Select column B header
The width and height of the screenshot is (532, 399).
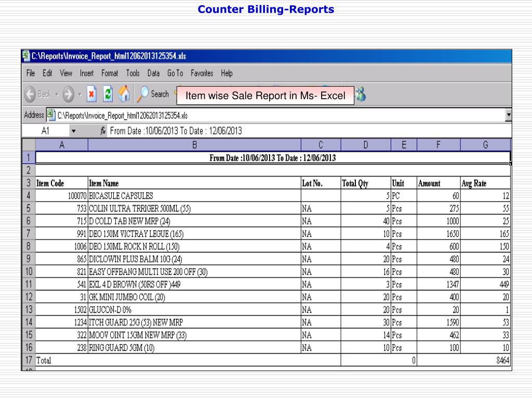[194, 145]
